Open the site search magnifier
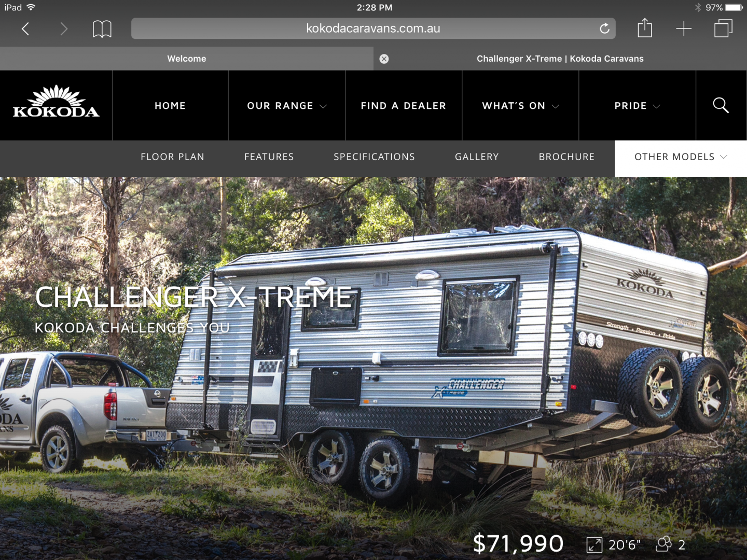The height and width of the screenshot is (560, 747). point(721,105)
